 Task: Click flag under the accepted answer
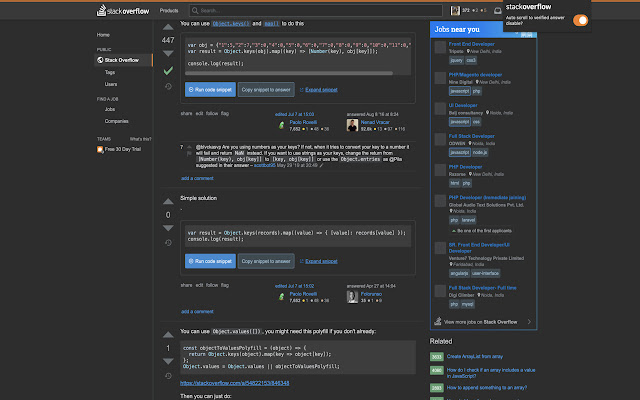pyautogui.click(x=225, y=113)
